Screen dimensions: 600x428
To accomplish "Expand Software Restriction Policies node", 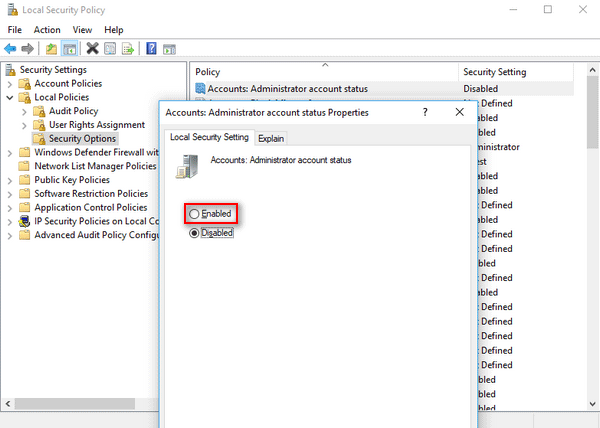I will click(10, 194).
